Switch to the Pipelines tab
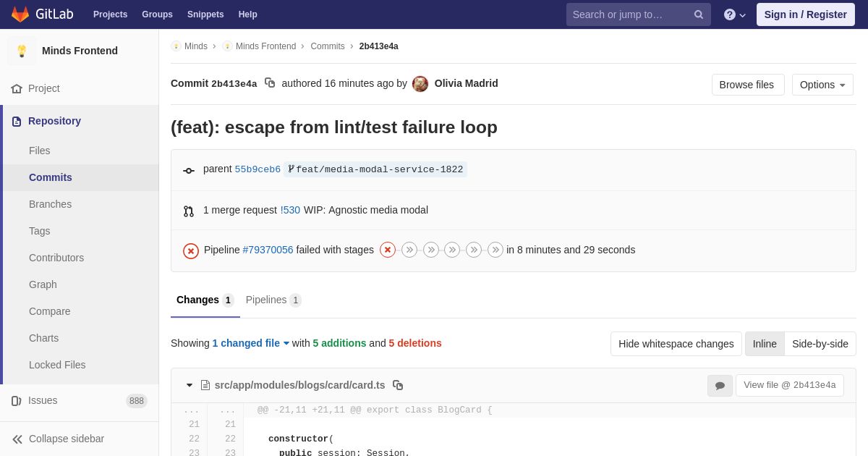 [273, 300]
